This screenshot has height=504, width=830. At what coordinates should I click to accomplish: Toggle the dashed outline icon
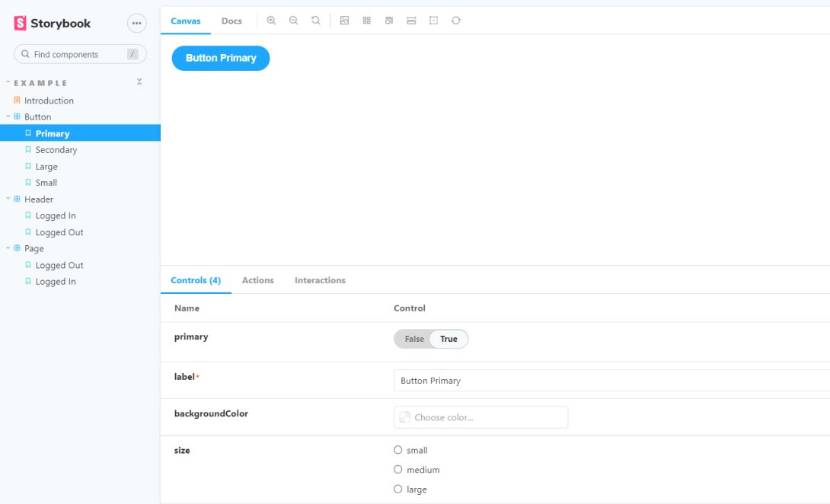point(433,21)
